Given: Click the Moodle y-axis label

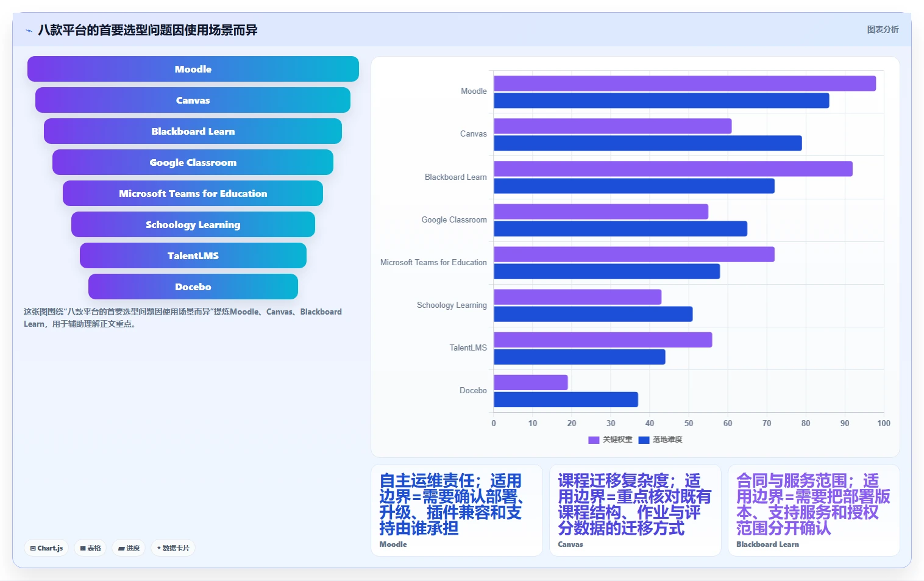Looking at the screenshot, I should click(x=474, y=91).
